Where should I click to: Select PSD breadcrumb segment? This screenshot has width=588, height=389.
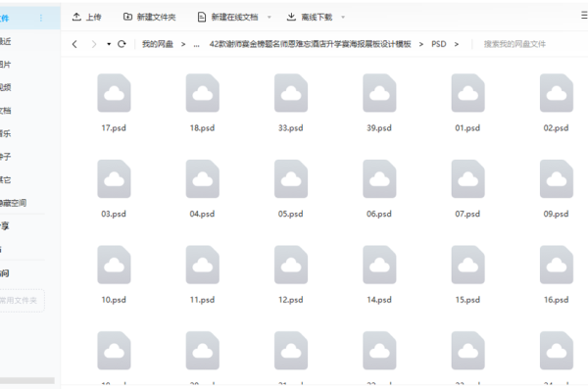[438, 44]
